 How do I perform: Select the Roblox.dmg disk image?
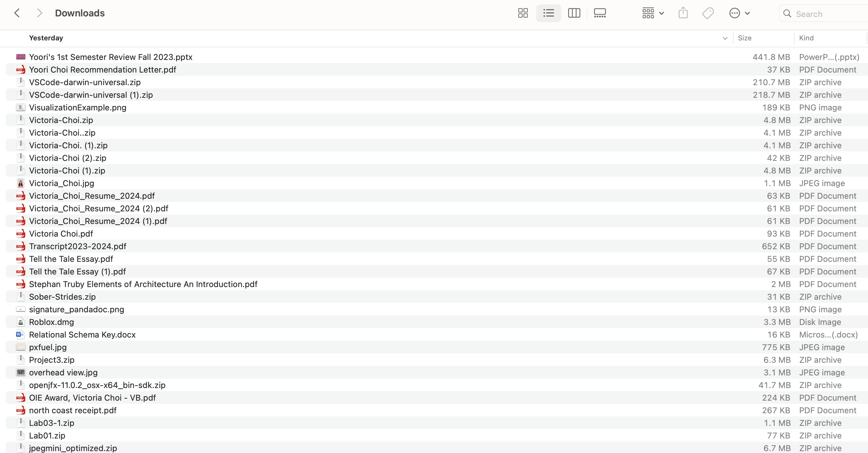(x=51, y=322)
